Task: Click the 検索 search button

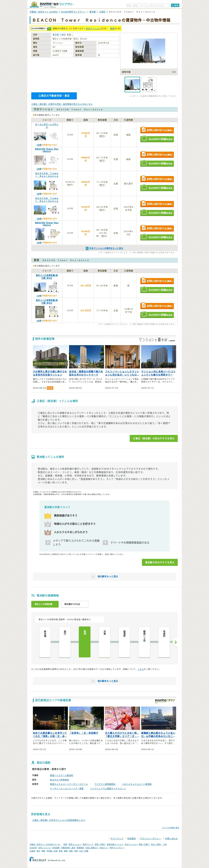Action: [x=175, y=5]
